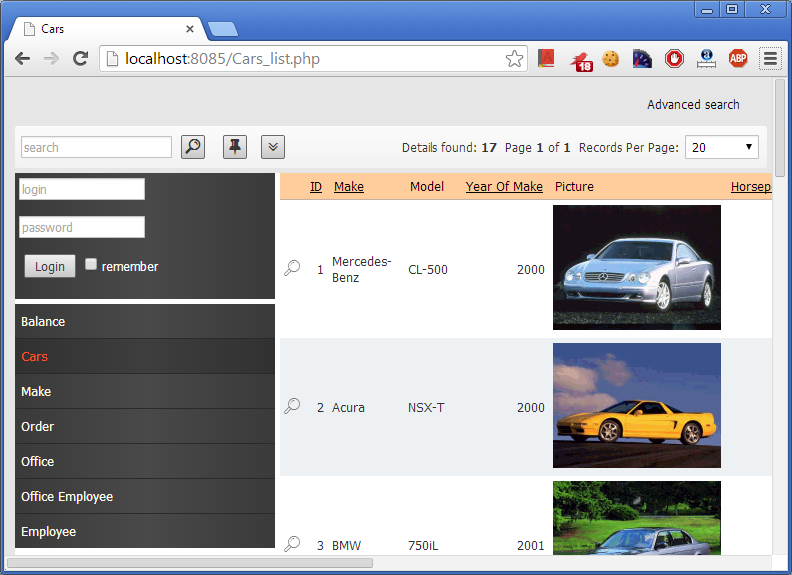Click the BMW 750iL picture
792x575 pixels.
pyautogui.click(x=636, y=518)
